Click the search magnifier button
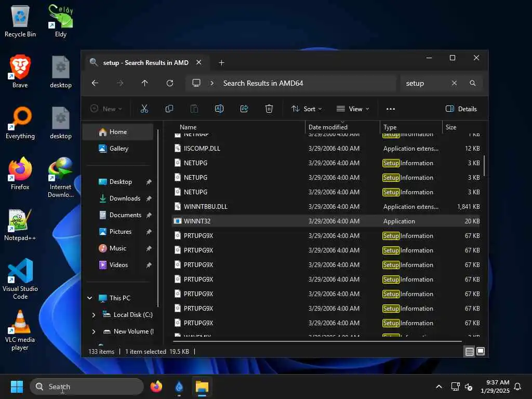The width and height of the screenshot is (532, 399). pos(473,83)
